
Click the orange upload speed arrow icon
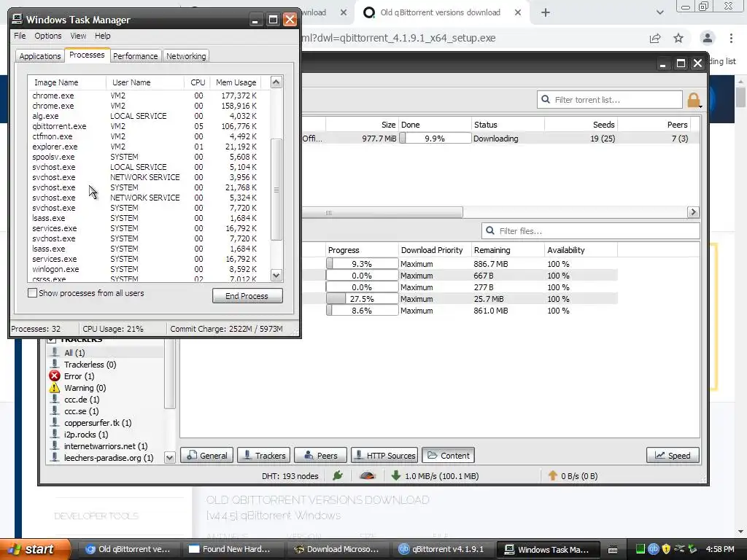coord(553,475)
